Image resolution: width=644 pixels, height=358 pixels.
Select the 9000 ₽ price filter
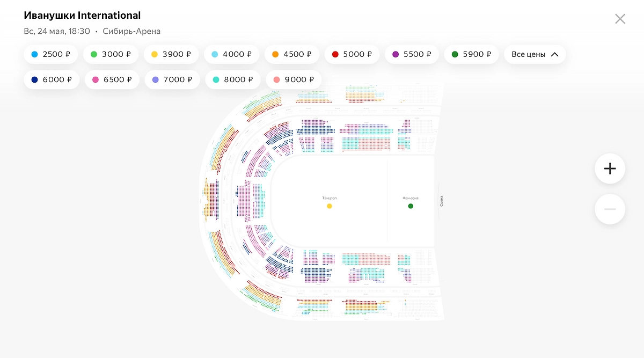[x=293, y=79]
